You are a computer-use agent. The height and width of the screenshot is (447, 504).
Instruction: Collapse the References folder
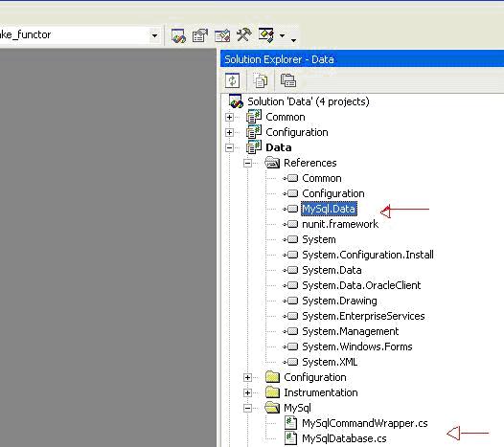tap(247, 163)
